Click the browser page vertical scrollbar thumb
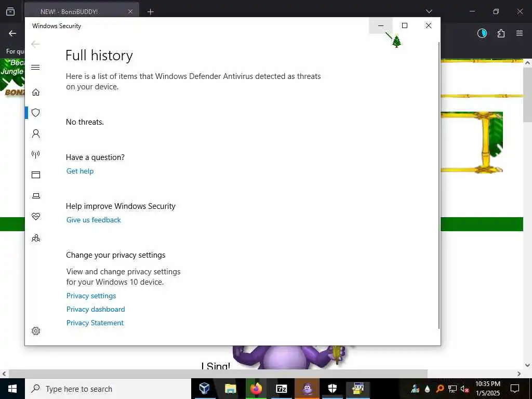Screen dimensions: 532x399 click(527, 95)
